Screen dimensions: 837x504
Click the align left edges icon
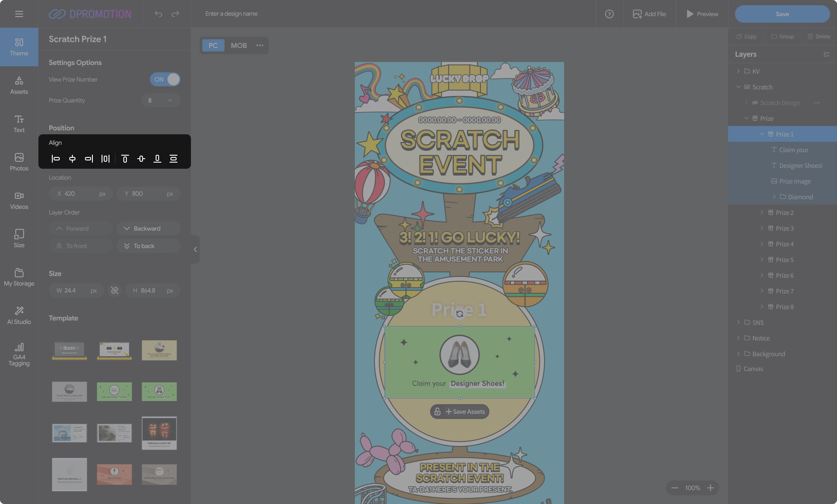56,159
